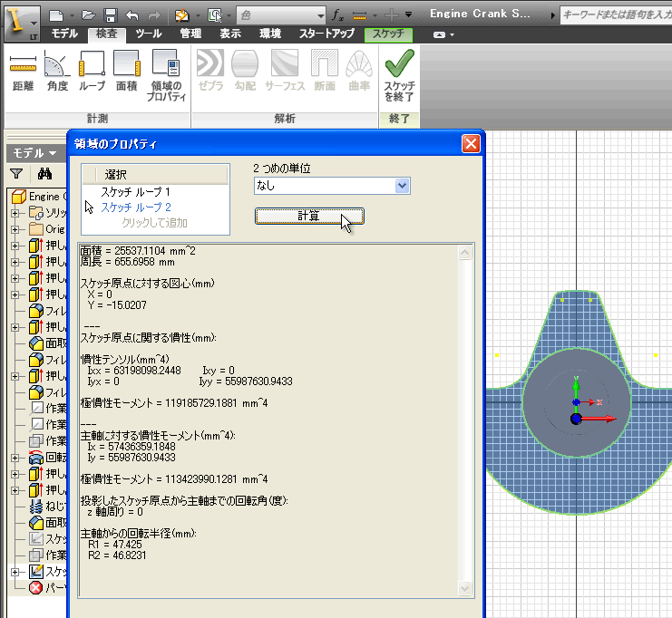The height and width of the screenshot is (618, 672).
Task: Click the Undo arrow in quick access toolbar
Action: (132, 14)
